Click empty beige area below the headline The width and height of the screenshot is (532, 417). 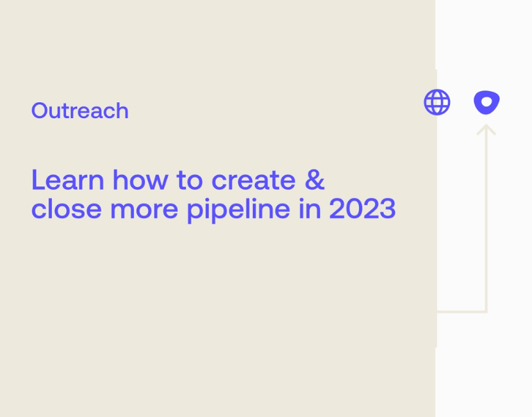pyautogui.click(x=208, y=313)
